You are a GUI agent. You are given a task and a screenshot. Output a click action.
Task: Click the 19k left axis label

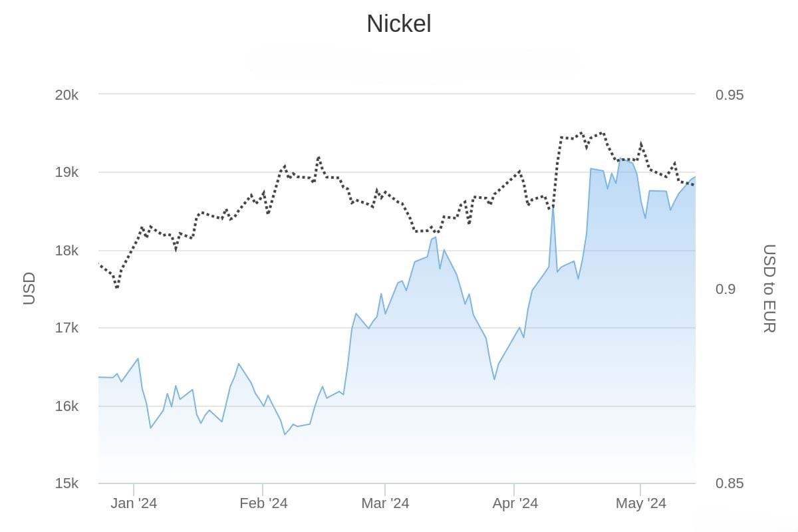click(x=66, y=172)
